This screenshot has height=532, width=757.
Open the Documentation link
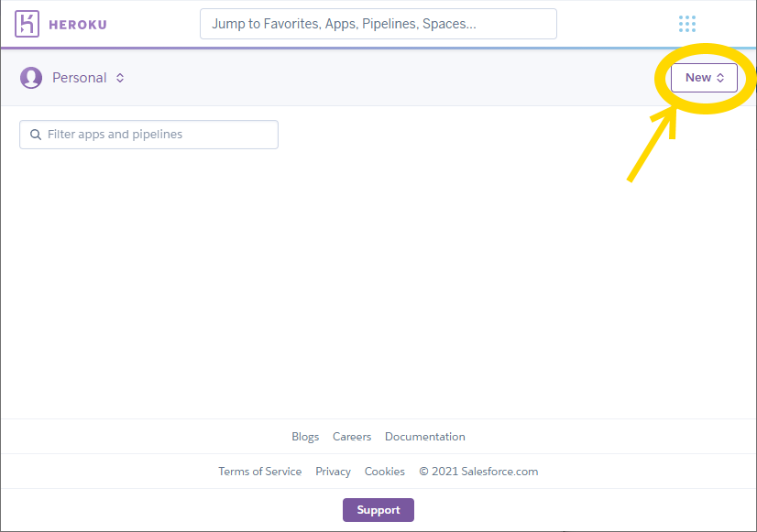425,437
